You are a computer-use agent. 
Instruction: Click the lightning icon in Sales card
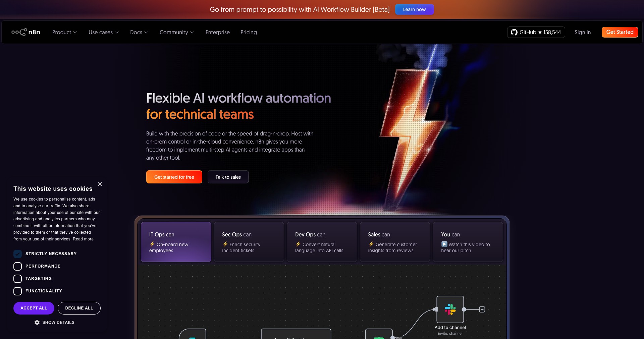(371, 244)
